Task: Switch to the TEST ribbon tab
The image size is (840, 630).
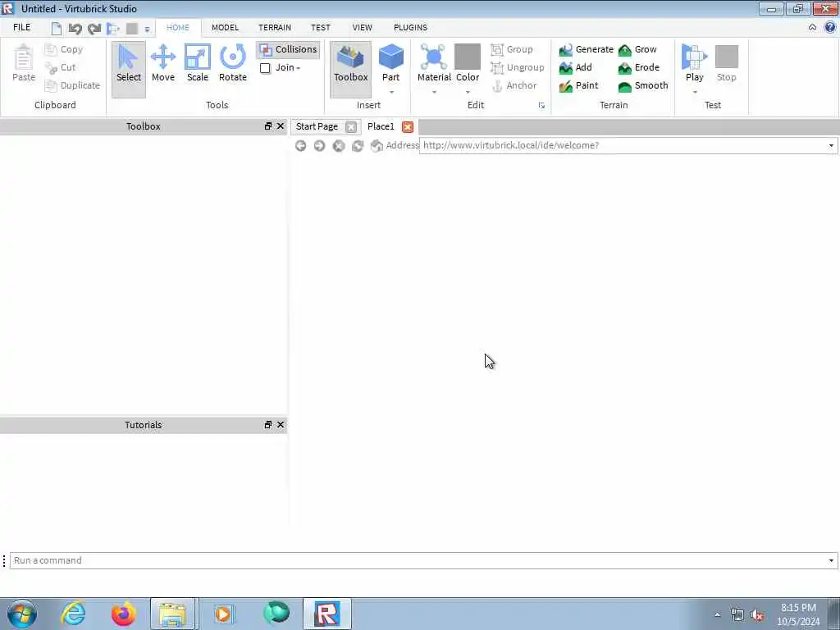Action: pos(321,27)
